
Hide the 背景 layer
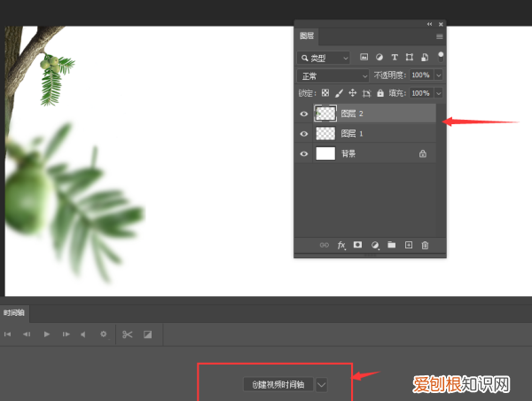point(303,153)
